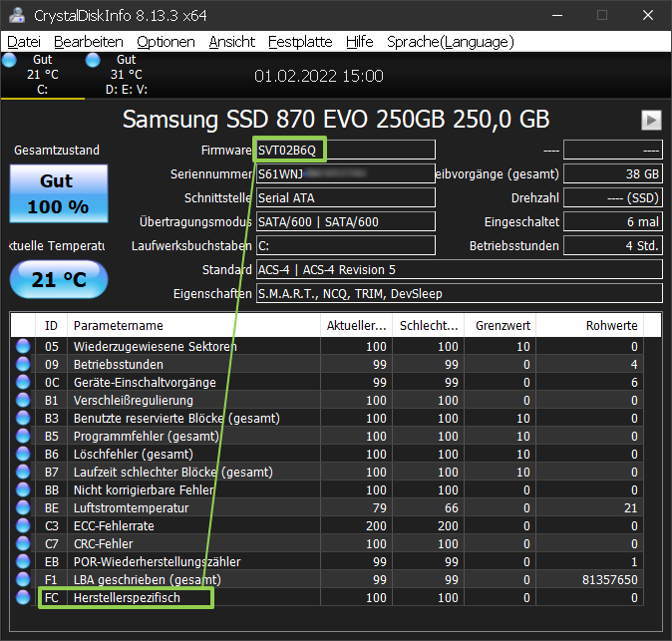Screen dimensions: 672x641
Task: Click the Parametername column header
Action: (193, 326)
